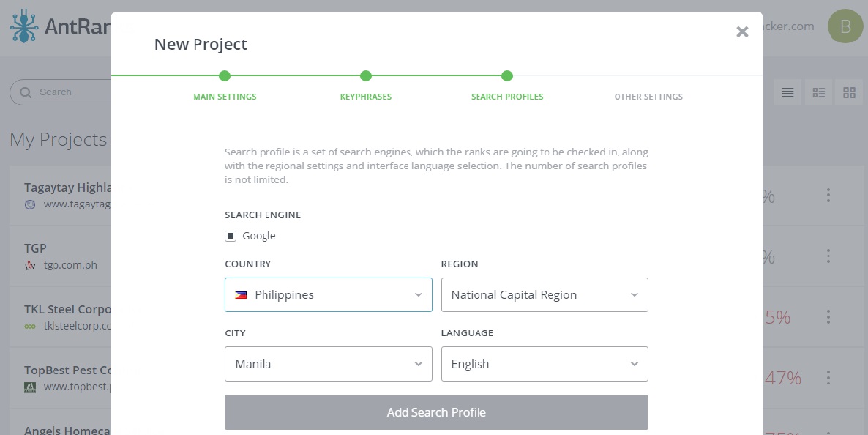Open three-dot menu for TopBest Pest project
The width and height of the screenshot is (868, 435).
[828, 377]
